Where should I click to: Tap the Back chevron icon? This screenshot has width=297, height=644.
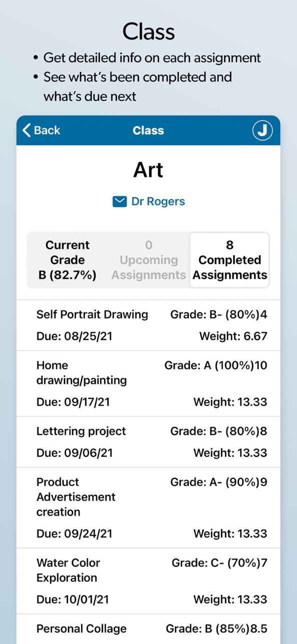point(26,130)
